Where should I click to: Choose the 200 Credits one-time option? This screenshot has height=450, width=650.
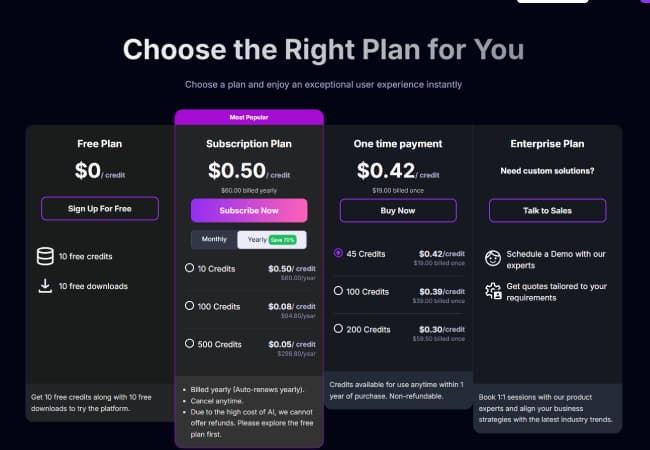tap(339, 329)
